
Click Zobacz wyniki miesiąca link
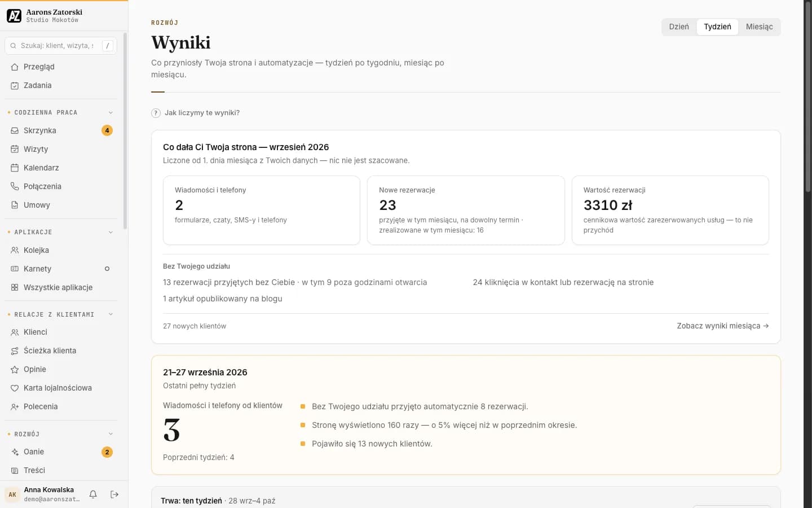723,326
